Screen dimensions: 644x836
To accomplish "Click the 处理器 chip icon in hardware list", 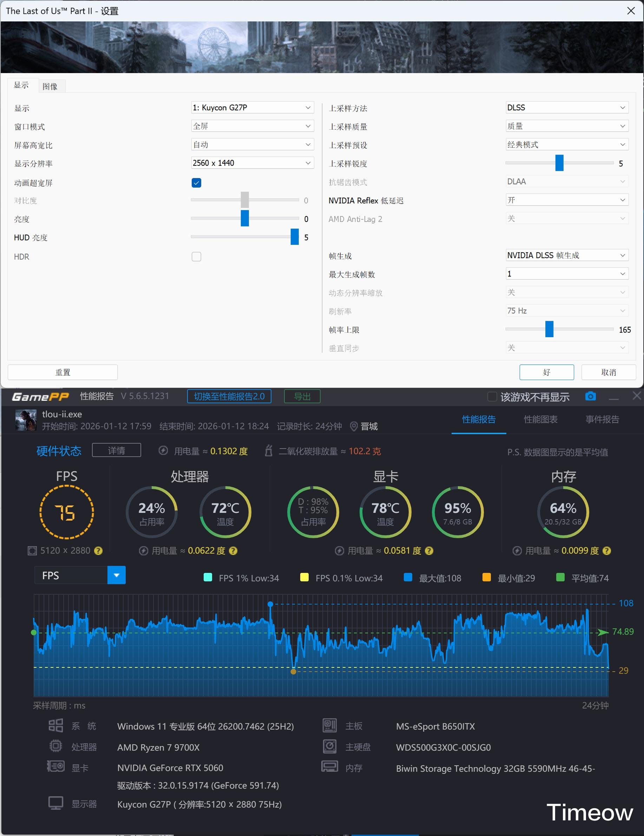I will tap(56, 746).
